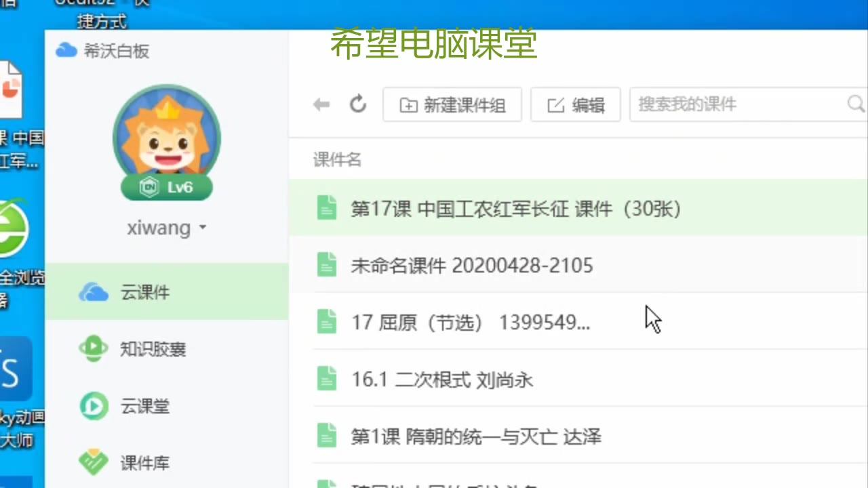This screenshot has width=868, height=488.
Task: Click the 云课件 cloud icon
Action: (x=94, y=292)
